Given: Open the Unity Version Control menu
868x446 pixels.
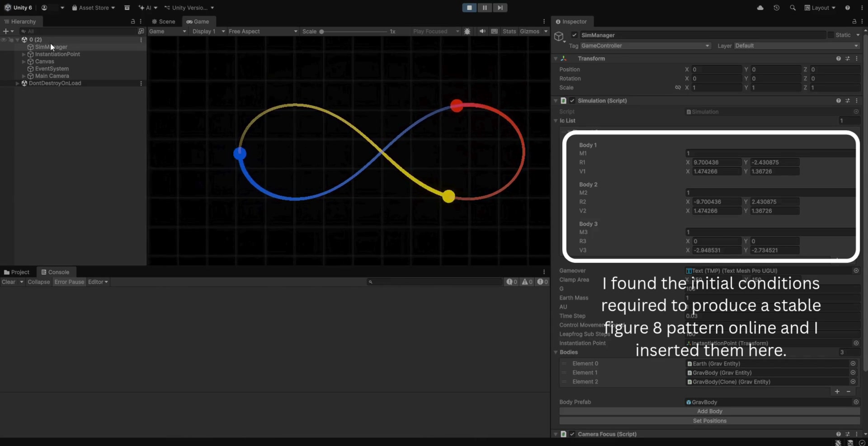Looking at the screenshot, I should 189,8.
